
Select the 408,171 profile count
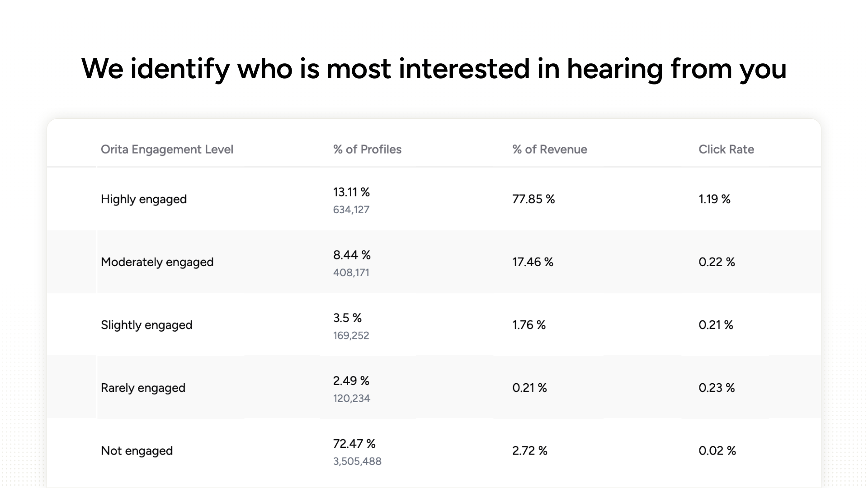pos(351,272)
